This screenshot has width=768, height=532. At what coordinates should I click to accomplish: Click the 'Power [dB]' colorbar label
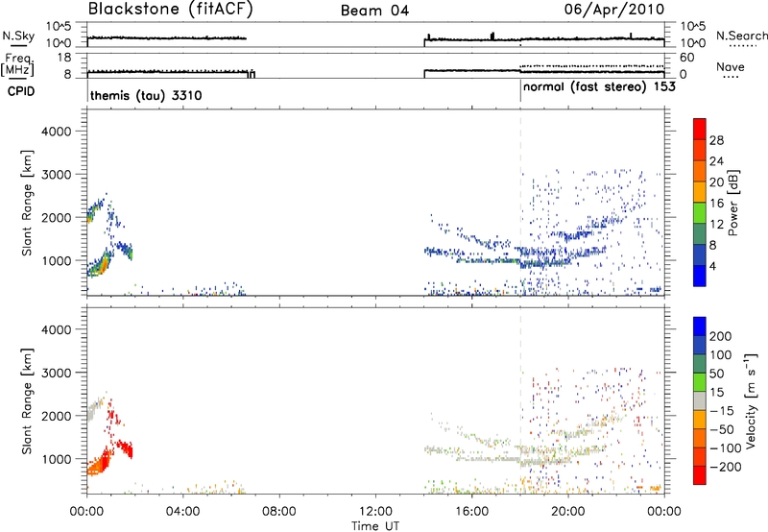click(x=732, y=203)
